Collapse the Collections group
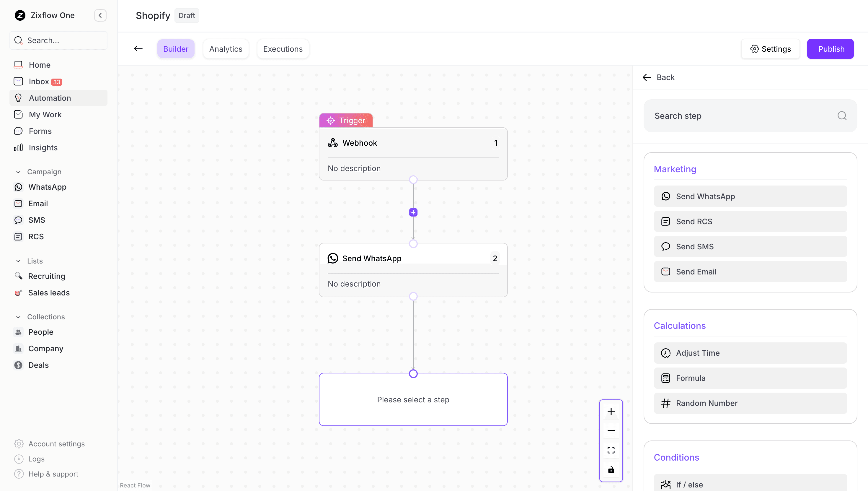The height and width of the screenshot is (491, 868). [19, 317]
